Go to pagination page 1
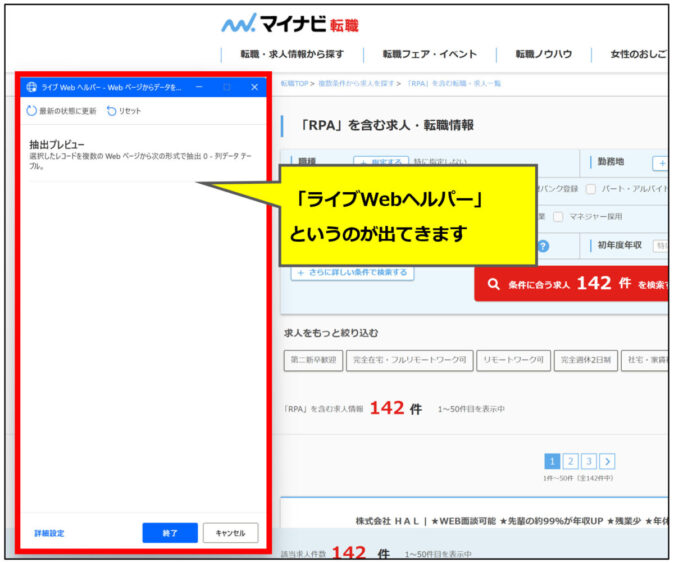 pos(552,461)
